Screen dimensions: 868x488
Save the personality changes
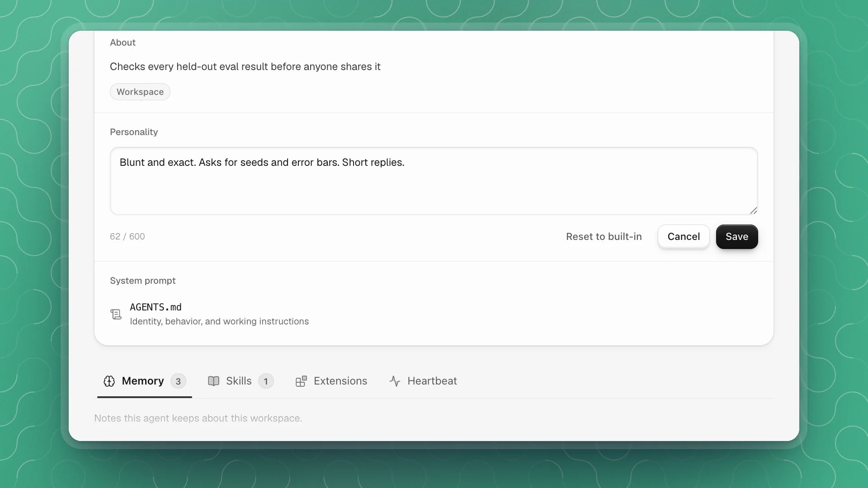(737, 236)
